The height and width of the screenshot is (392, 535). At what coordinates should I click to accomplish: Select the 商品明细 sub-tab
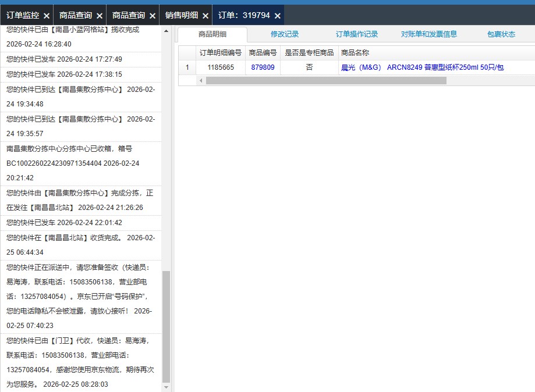click(212, 34)
